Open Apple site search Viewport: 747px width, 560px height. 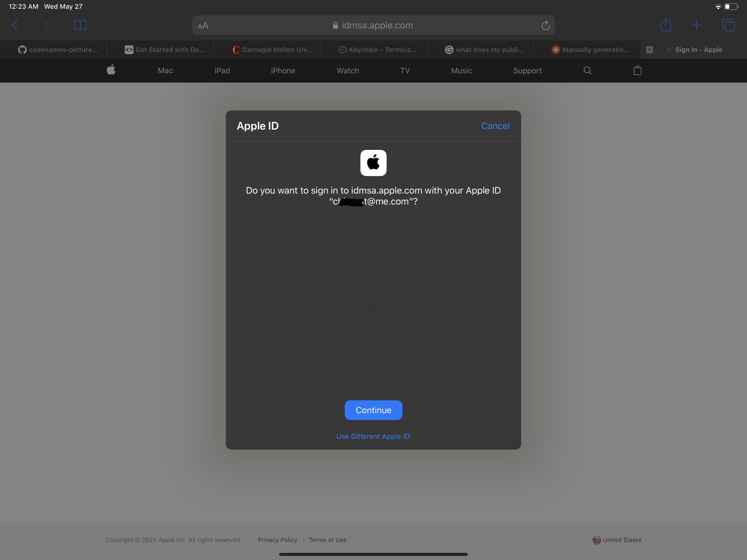(587, 71)
